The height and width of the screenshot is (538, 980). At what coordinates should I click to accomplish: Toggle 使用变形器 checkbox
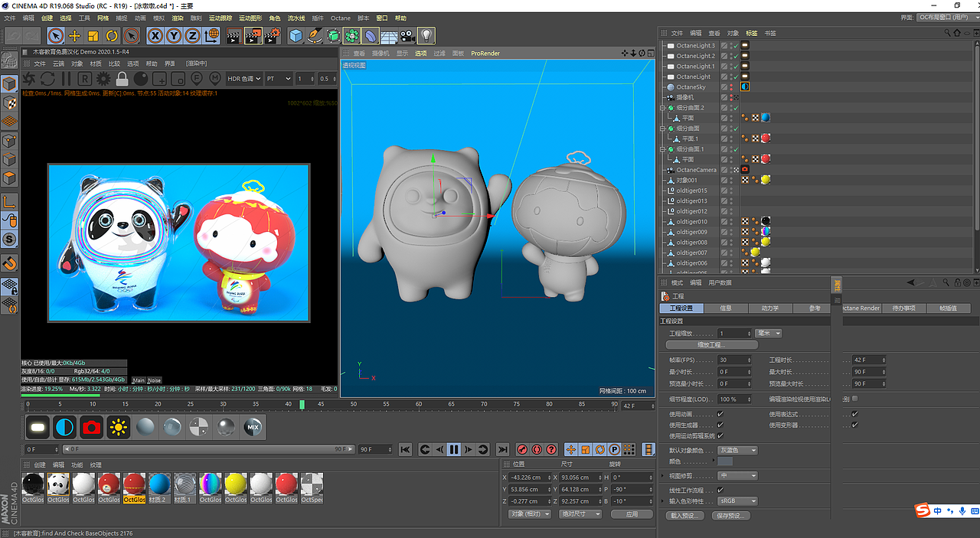(x=854, y=425)
